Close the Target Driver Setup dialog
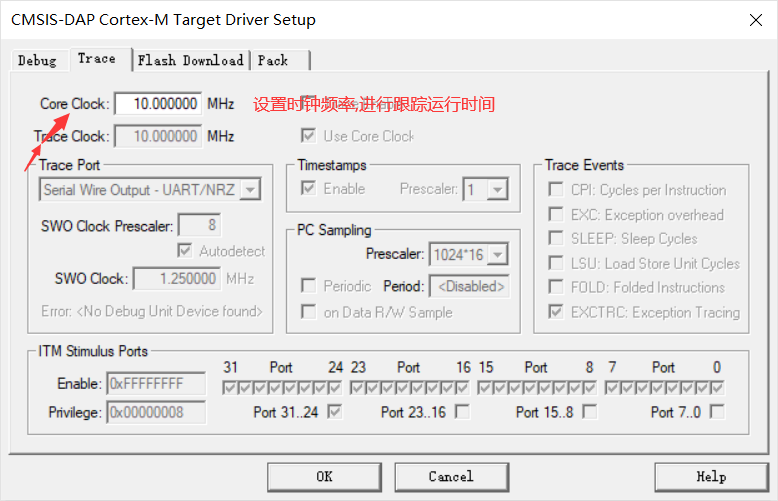The height and width of the screenshot is (501, 778). click(x=756, y=20)
